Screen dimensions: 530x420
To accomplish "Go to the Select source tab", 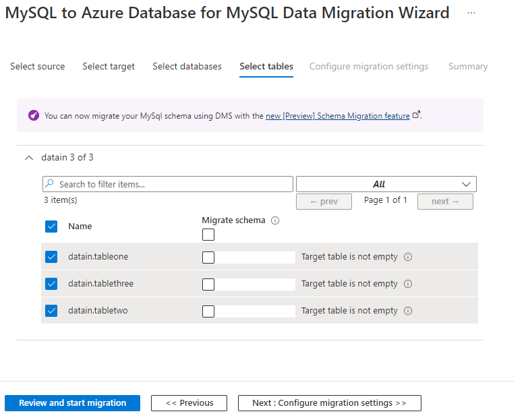I will point(38,66).
